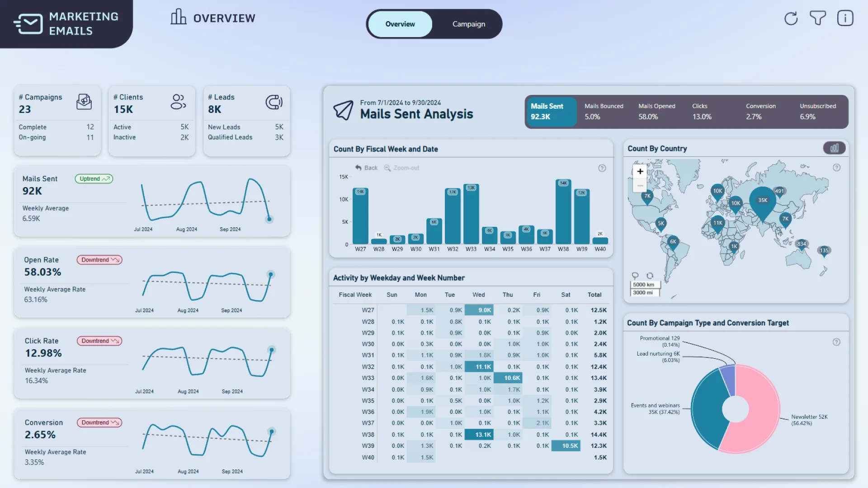Viewport: 868px width, 488px height.
Task: Select the Mails Opened metric tab
Action: tap(657, 111)
